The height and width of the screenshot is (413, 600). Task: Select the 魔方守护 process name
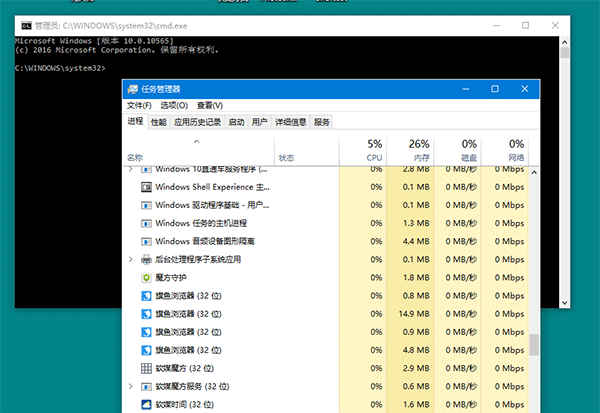(x=171, y=278)
